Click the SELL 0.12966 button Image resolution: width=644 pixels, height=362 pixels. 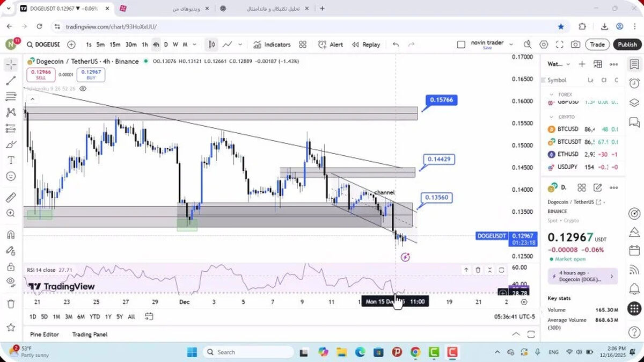coord(41,75)
